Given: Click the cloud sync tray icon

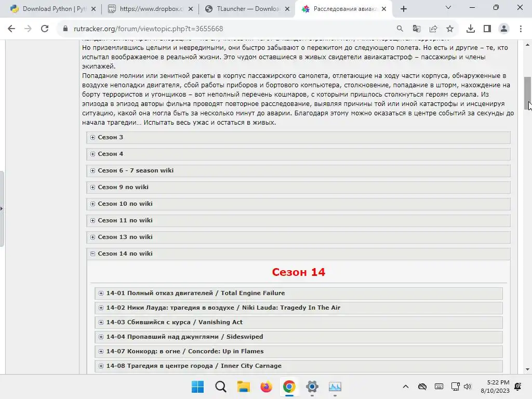Looking at the screenshot, I should click(422, 387).
